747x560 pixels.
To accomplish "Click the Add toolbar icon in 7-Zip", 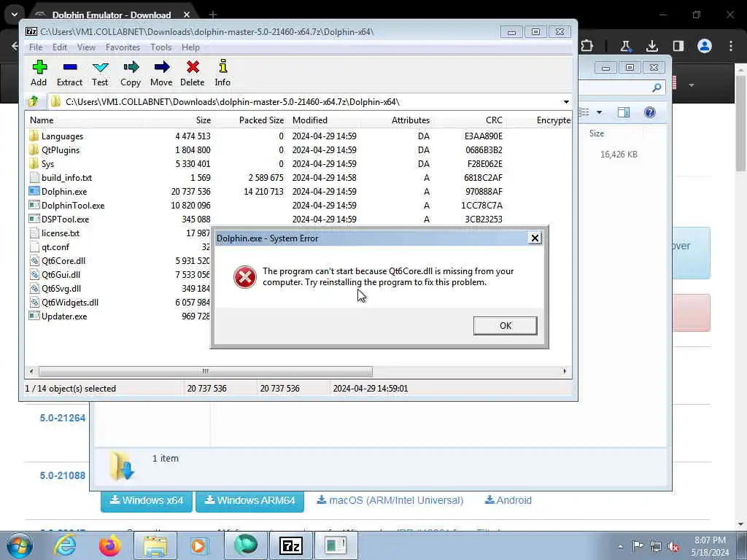I will click(x=39, y=73).
